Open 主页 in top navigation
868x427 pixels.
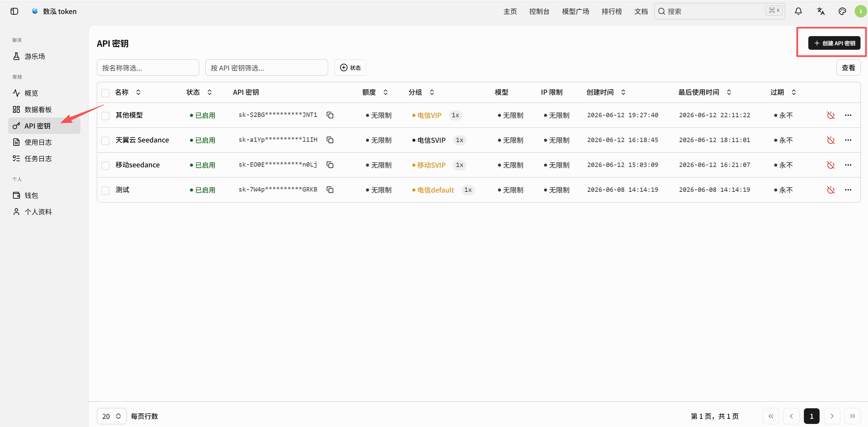pos(510,11)
